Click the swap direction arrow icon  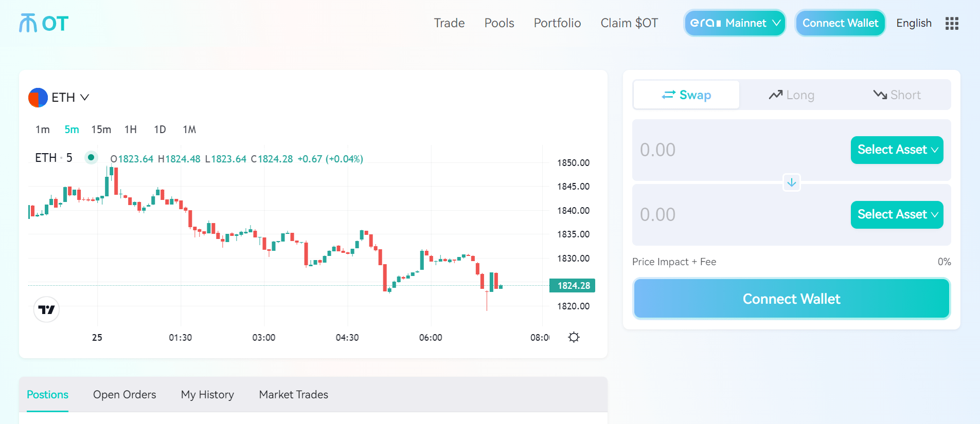tap(792, 182)
